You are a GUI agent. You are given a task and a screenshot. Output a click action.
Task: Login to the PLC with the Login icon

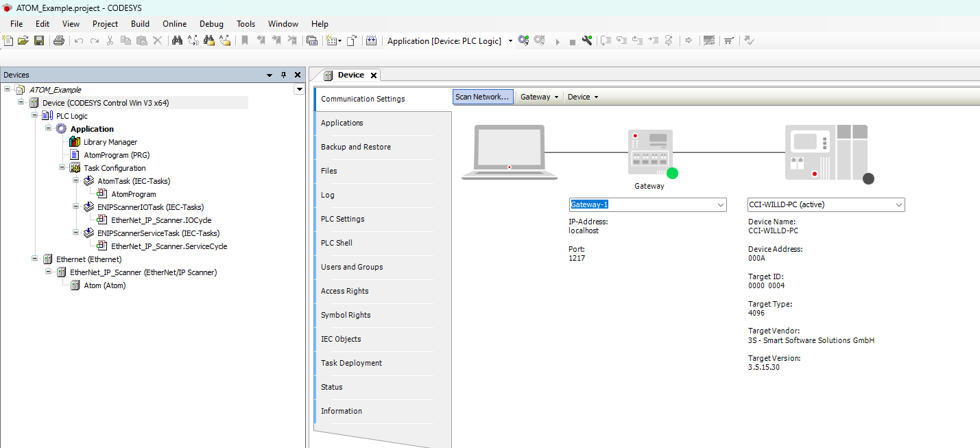[x=523, y=40]
